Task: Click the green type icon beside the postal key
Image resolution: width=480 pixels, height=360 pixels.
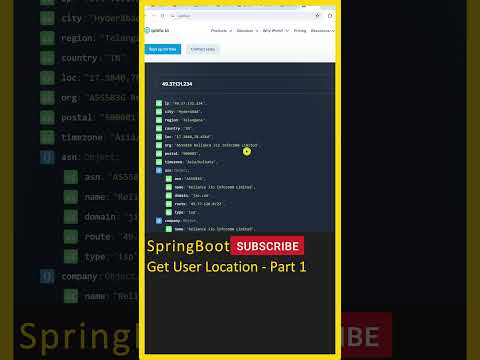Action: [x=159, y=154]
